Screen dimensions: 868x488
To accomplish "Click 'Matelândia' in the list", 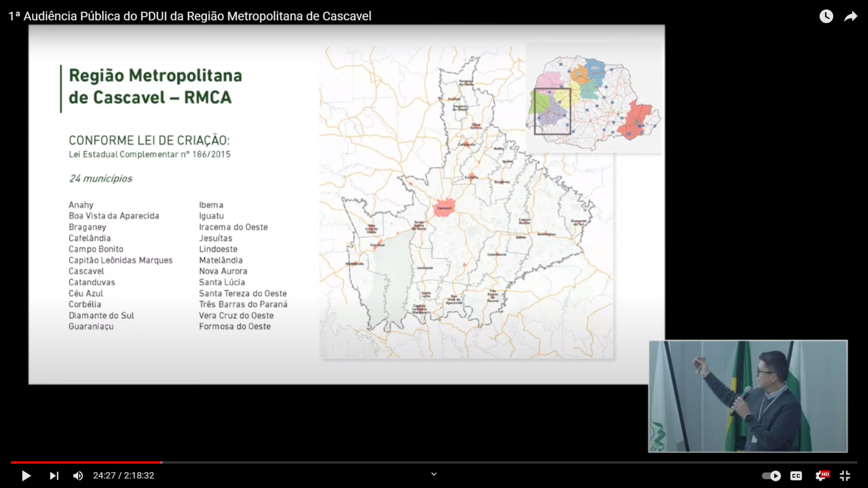I will [221, 260].
